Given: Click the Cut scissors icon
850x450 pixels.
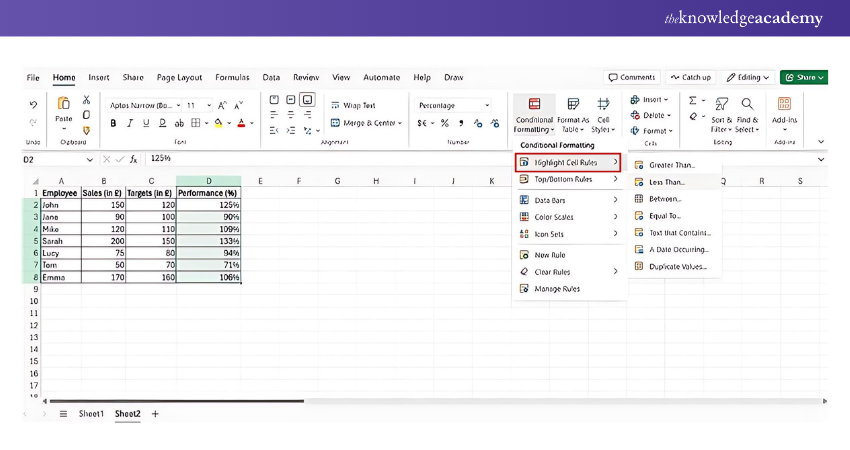Looking at the screenshot, I should click(x=87, y=100).
